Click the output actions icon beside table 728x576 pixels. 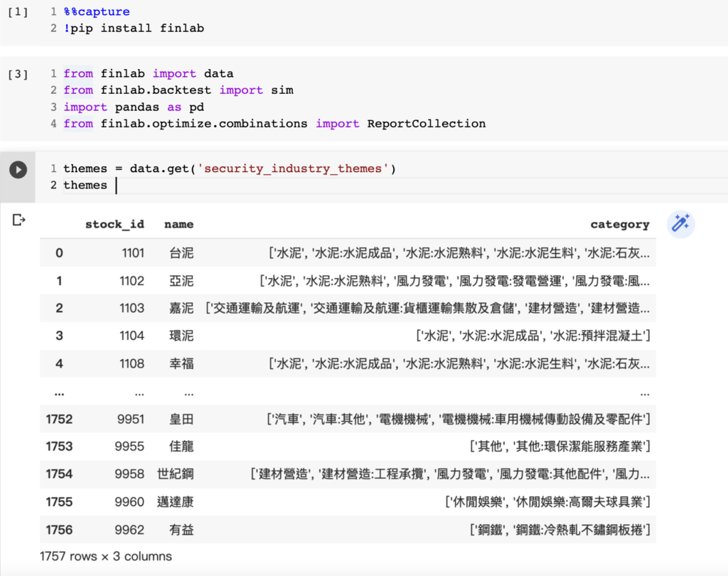pos(19,220)
